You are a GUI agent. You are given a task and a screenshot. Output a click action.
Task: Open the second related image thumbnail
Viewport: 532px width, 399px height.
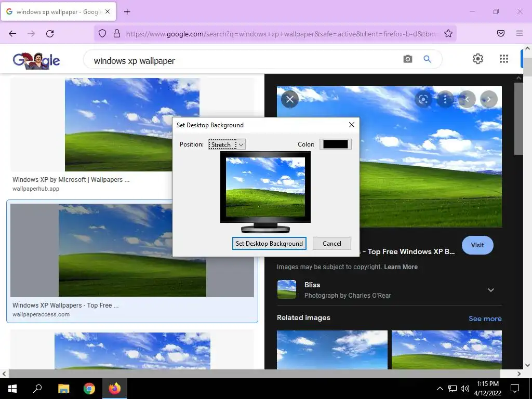446,350
